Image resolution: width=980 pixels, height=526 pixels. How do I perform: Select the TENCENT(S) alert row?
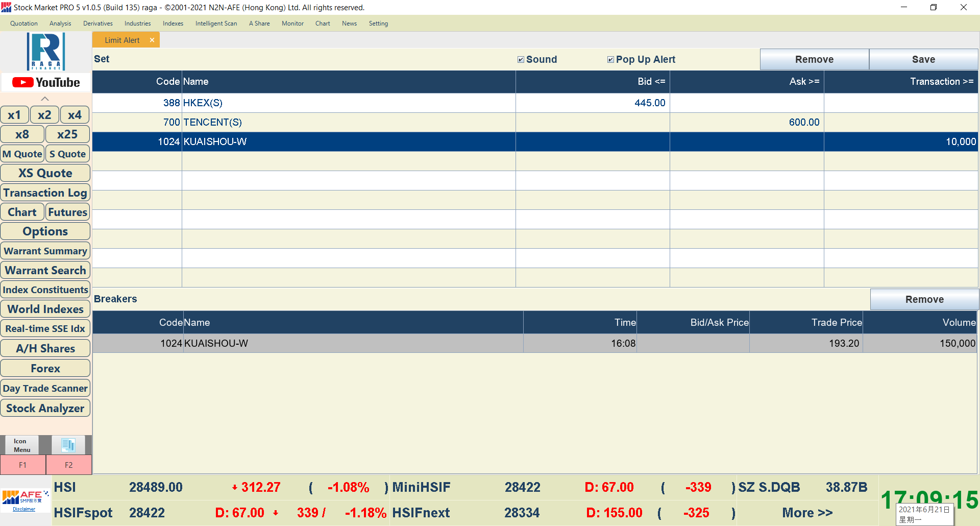coord(306,122)
